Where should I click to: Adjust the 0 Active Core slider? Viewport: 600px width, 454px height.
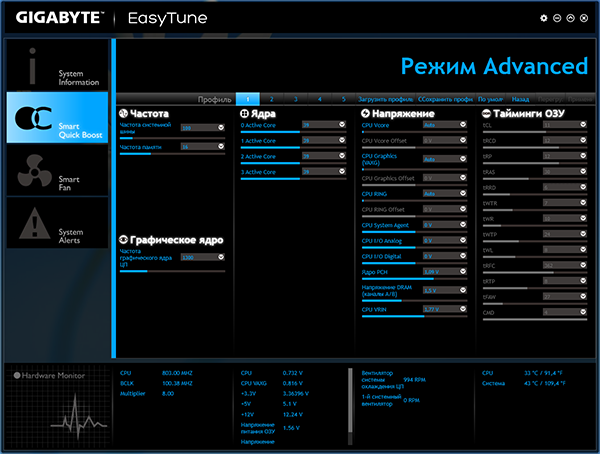(x=293, y=132)
